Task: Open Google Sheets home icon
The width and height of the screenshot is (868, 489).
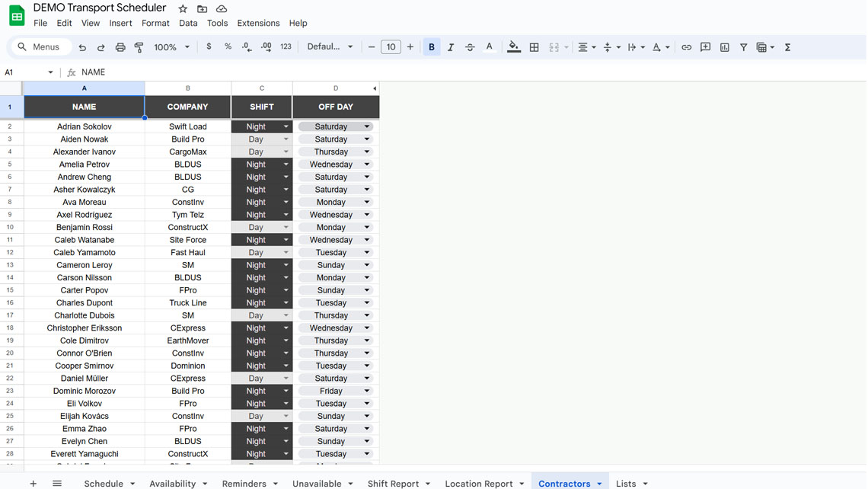Action: 18,15
